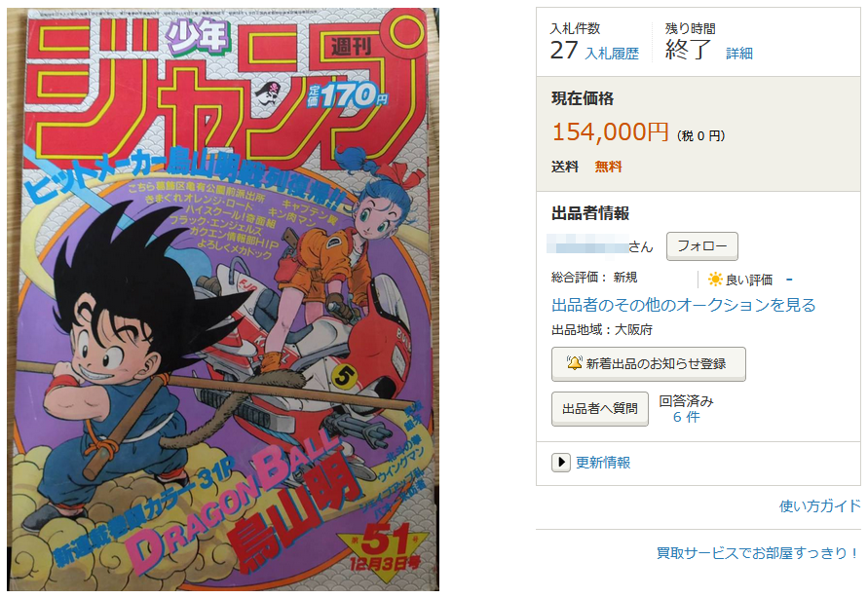Open the 使い方ガイド link

tap(820, 505)
